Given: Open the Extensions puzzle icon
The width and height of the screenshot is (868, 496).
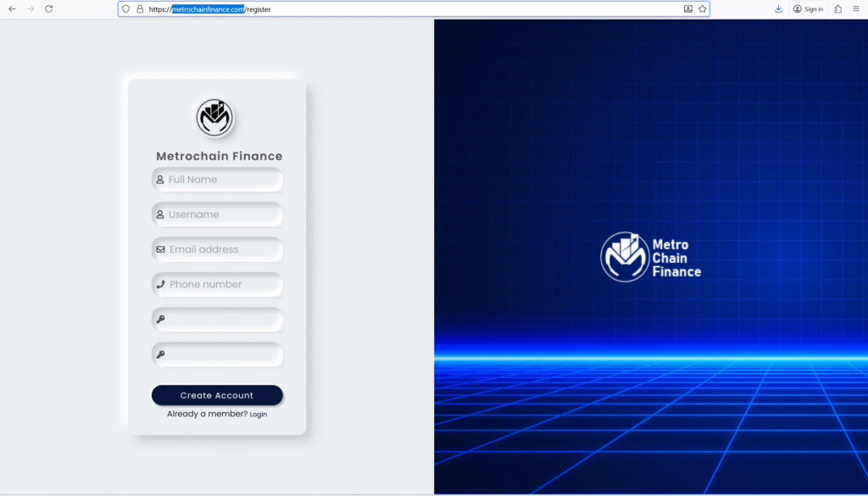Looking at the screenshot, I should (837, 8).
